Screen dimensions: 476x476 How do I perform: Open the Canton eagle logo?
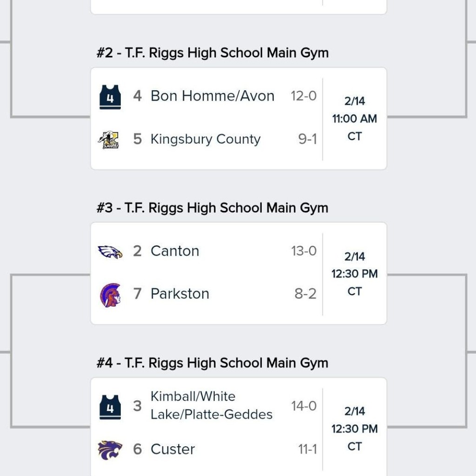(110, 251)
